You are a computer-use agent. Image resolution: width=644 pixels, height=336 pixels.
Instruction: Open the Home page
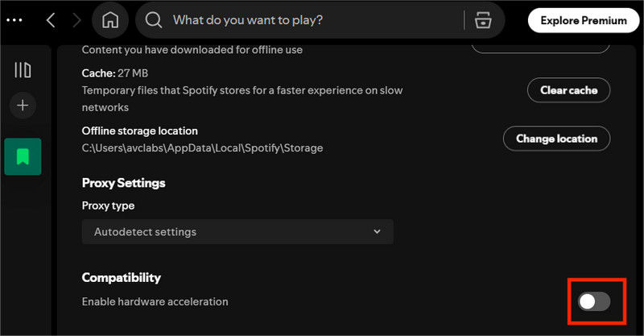(x=110, y=20)
